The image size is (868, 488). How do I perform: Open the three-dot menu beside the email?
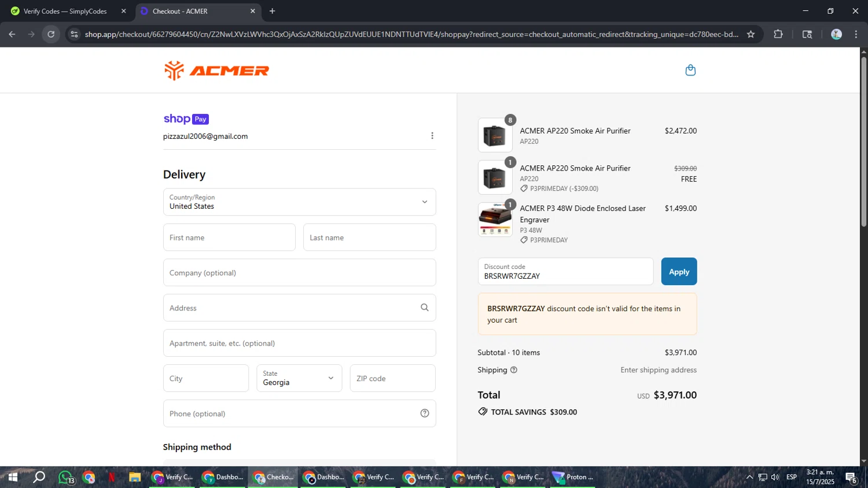pyautogui.click(x=432, y=135)
